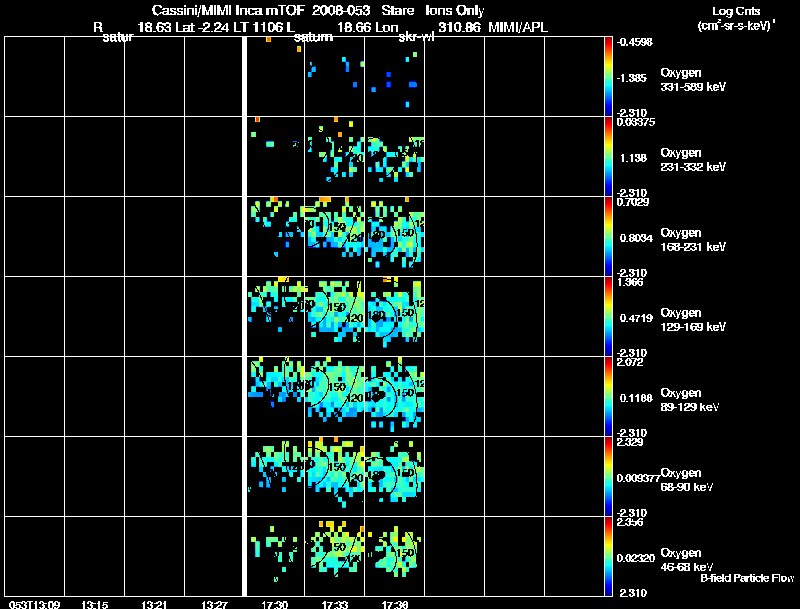This screenshot has height=609, width=800.
Task: Open the 17:36 image in the 129-169 keV row
Action: point(394,316)
